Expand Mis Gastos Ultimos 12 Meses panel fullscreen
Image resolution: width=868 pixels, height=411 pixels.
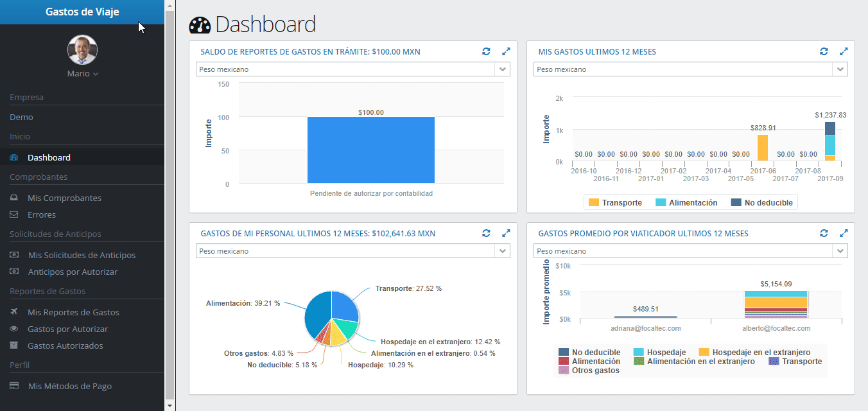(844, 51)
